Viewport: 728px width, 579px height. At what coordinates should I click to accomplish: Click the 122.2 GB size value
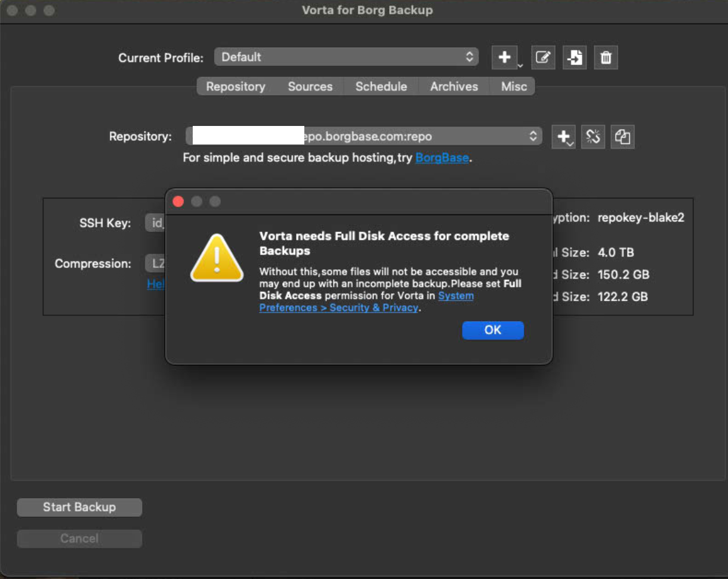(x=622, y=297)
